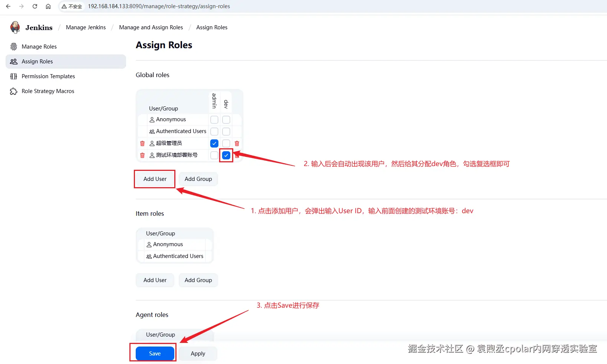Image resolution: width=607 pixels, height=364 pixels.
Task: Go to Jenkins home breadcrumb
Action: coord(39,27)
